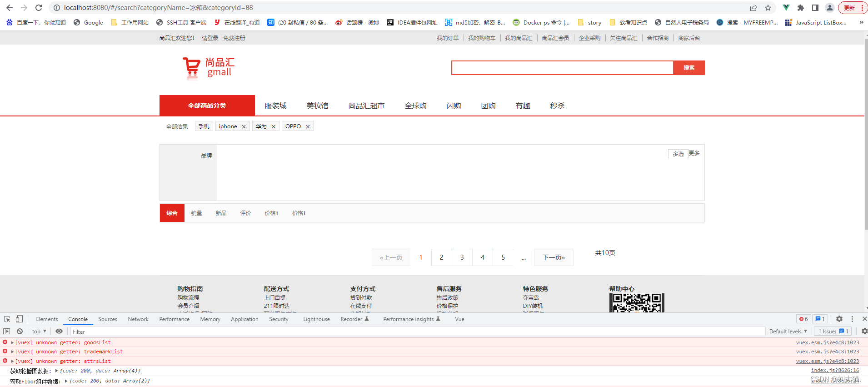Click the 免费注册 register link
The height and width of the screenshot is (387, 868).
234,38
